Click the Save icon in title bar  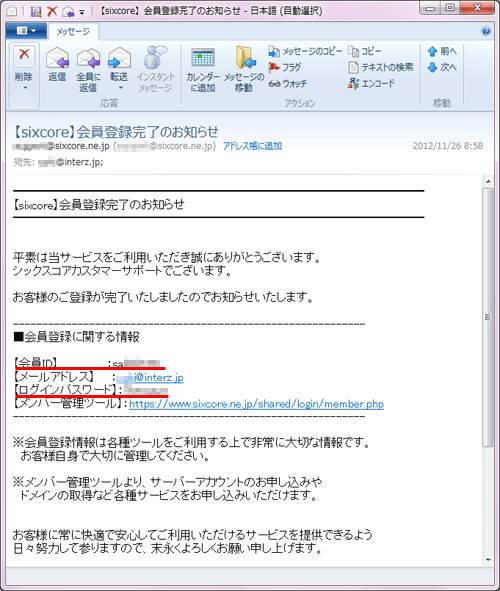(36, 11)
